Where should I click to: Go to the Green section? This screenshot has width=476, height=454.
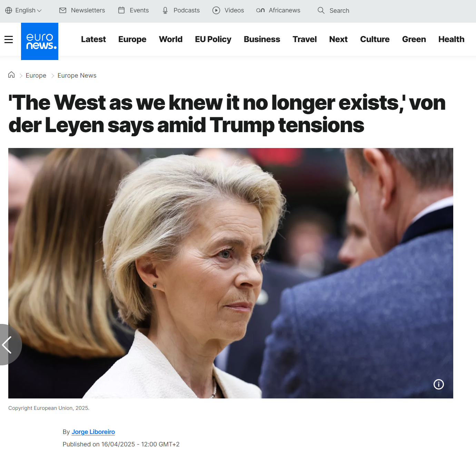[x=414, y=39]
